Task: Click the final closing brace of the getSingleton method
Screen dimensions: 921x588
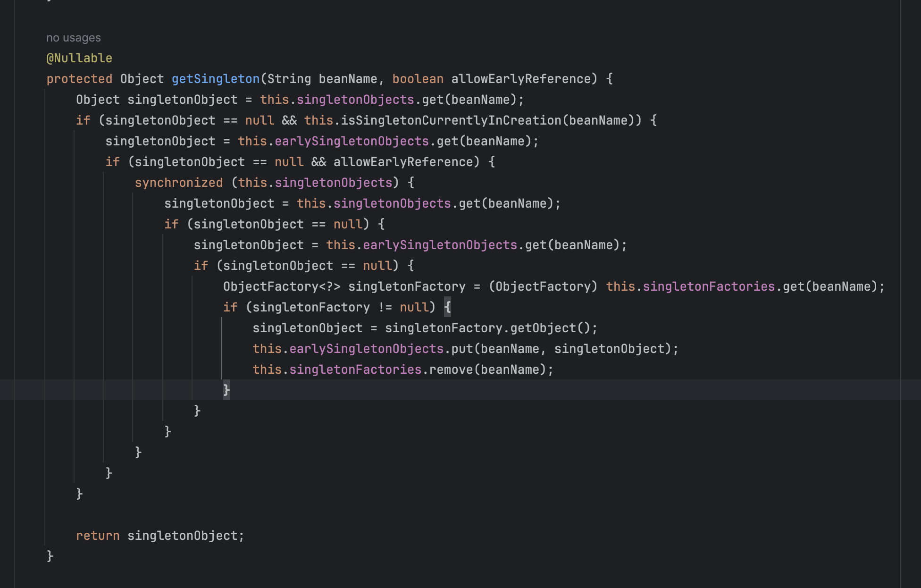Action: point(50,556)
